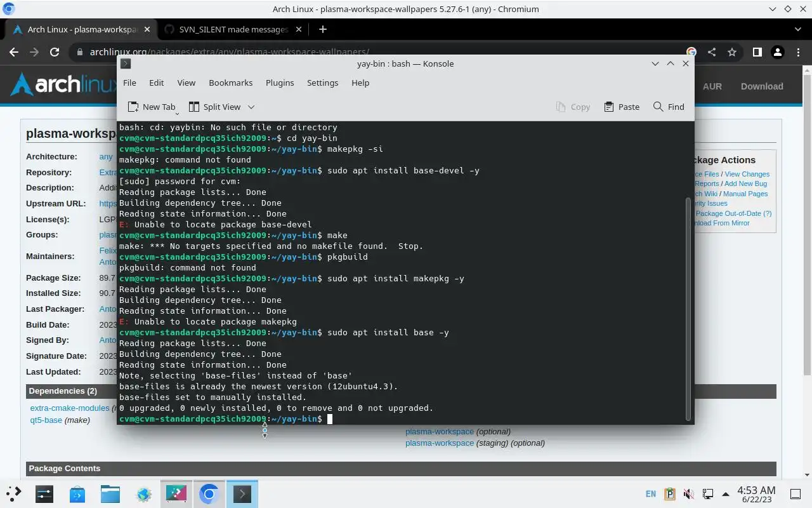
Task: Bookmark this page with the star icon
Action: tap(732, 52)
